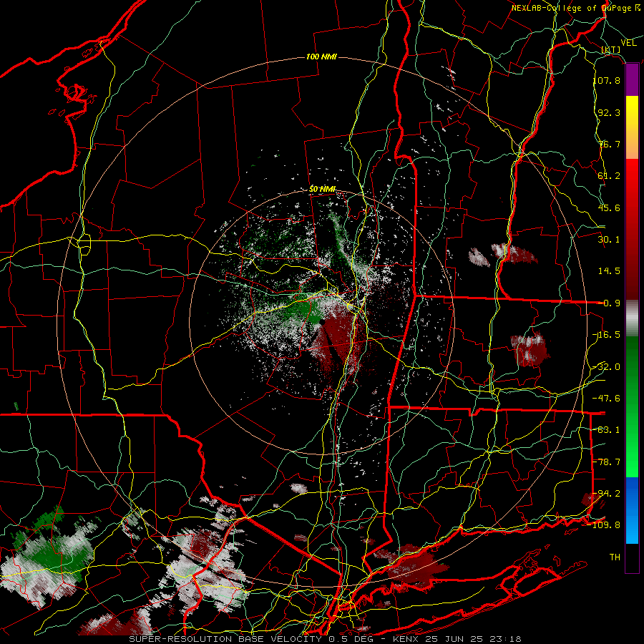Click the [KT] units label

[611, 50]
